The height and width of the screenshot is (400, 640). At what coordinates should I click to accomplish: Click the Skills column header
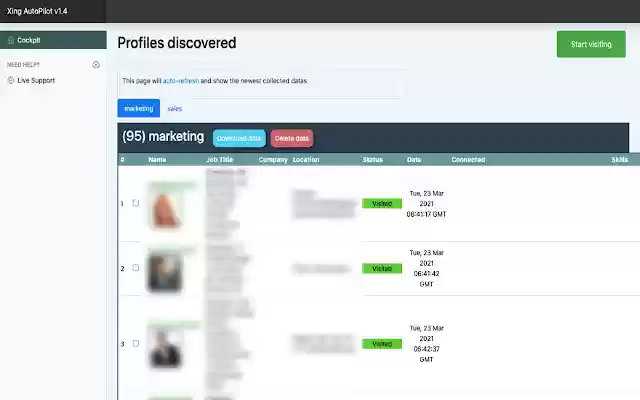coord(620,160)
